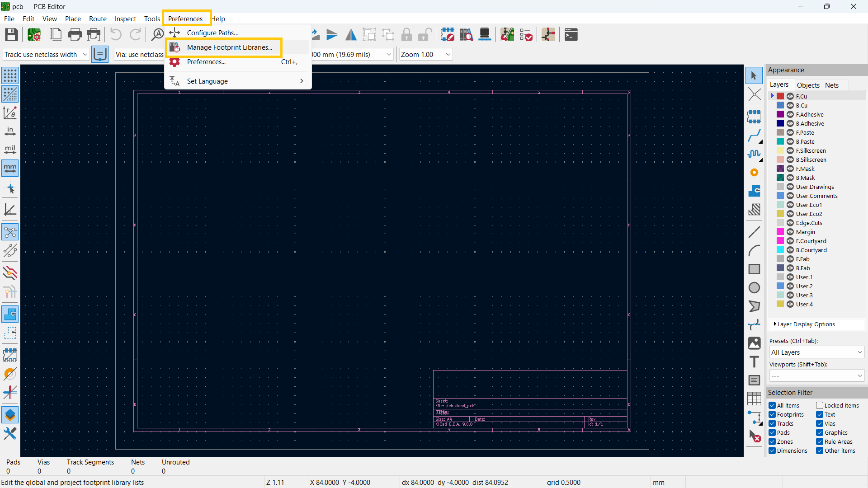Switch units to millimeters icon
Viewport: 868px width, 488px height.
tap(10, 168)
